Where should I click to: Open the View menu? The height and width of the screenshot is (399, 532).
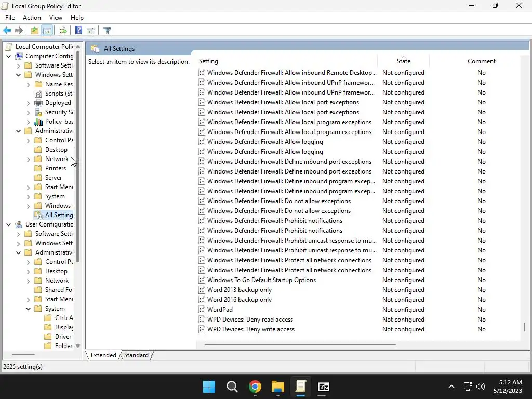(56, 18)
